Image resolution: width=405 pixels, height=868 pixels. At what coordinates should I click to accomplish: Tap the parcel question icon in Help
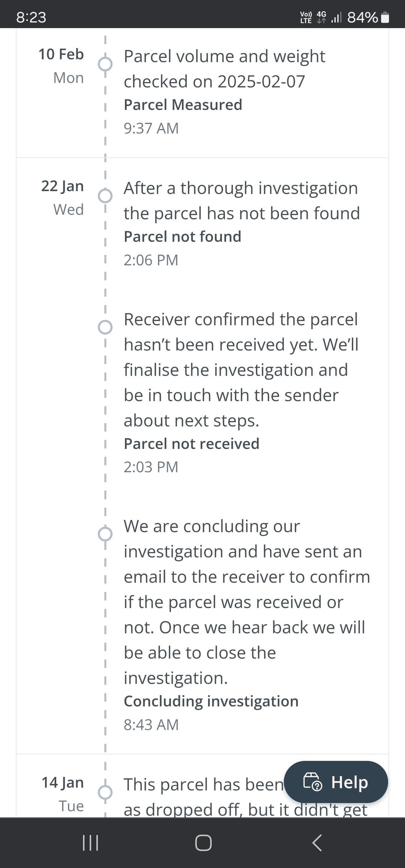pos(312,782)
